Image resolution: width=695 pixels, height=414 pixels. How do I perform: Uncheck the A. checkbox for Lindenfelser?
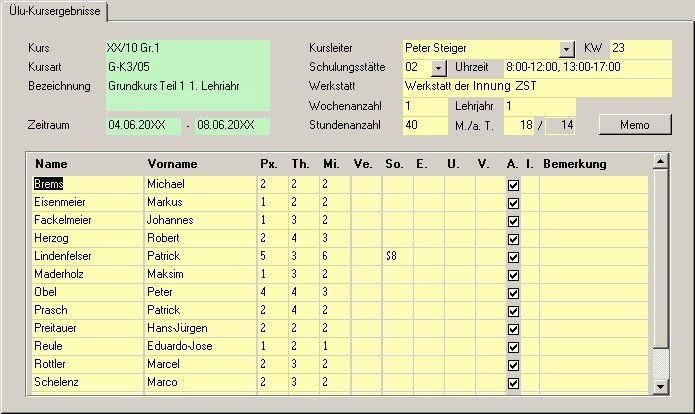514,257
